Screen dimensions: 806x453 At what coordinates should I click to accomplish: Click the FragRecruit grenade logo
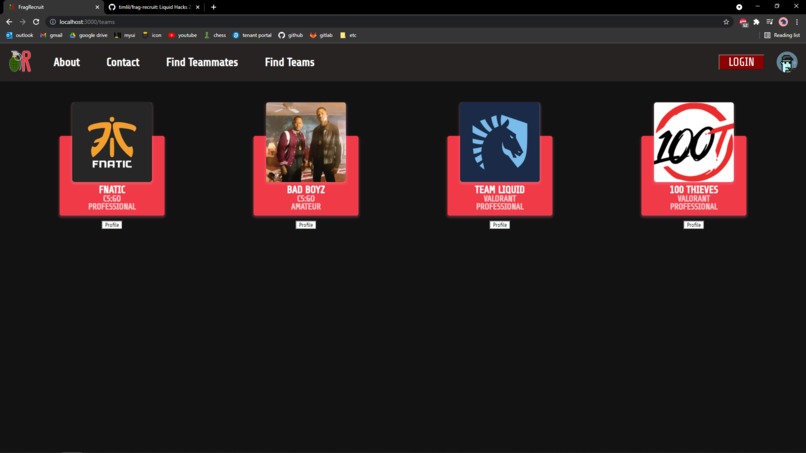[20, 62]
